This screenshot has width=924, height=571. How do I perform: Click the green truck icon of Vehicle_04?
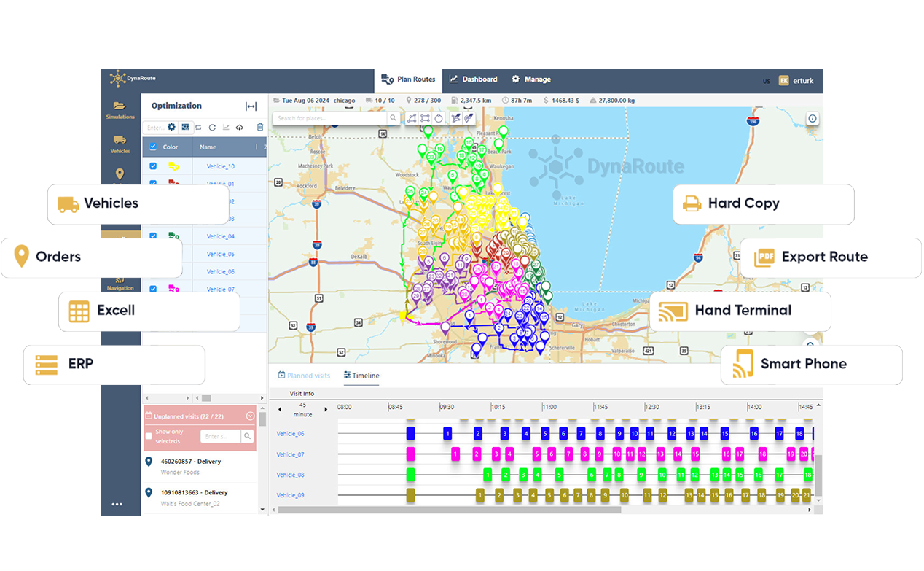point(174,236)
